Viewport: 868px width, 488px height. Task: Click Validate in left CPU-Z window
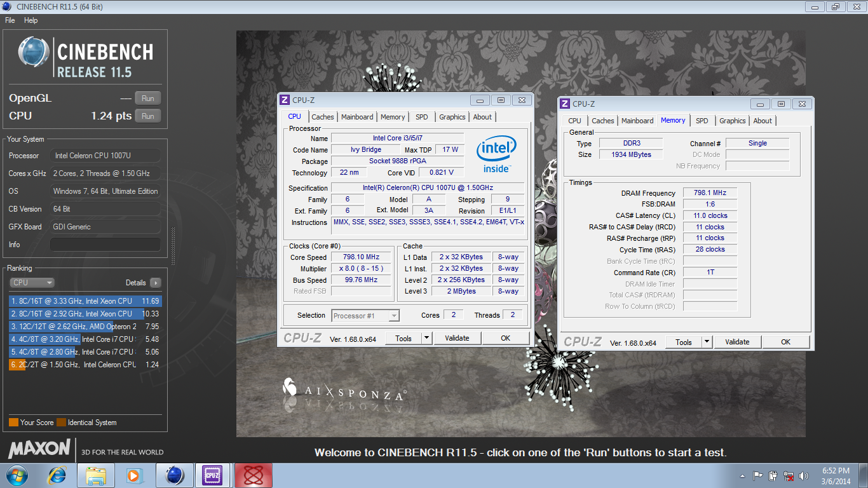[457, 338]
